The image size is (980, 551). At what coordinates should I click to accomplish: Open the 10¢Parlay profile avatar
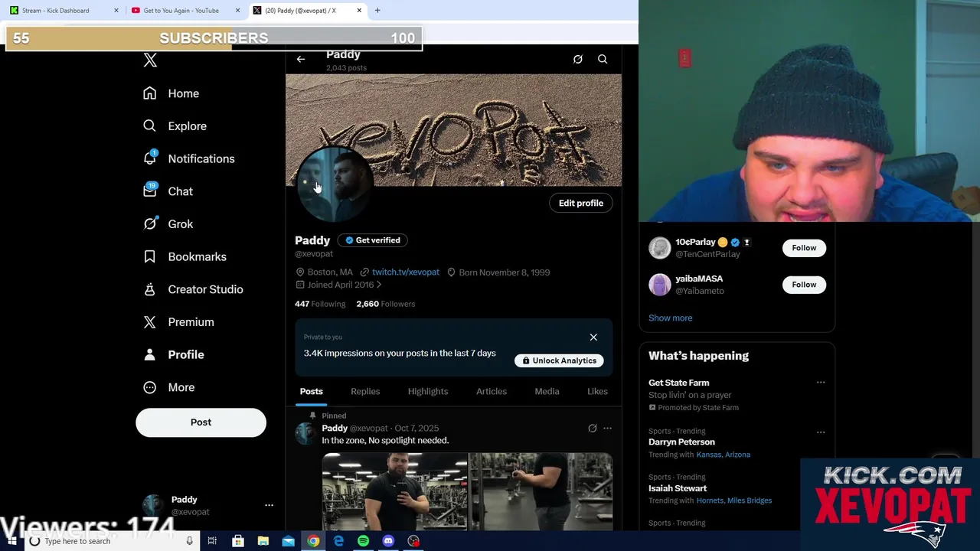(x=660, y=248)
